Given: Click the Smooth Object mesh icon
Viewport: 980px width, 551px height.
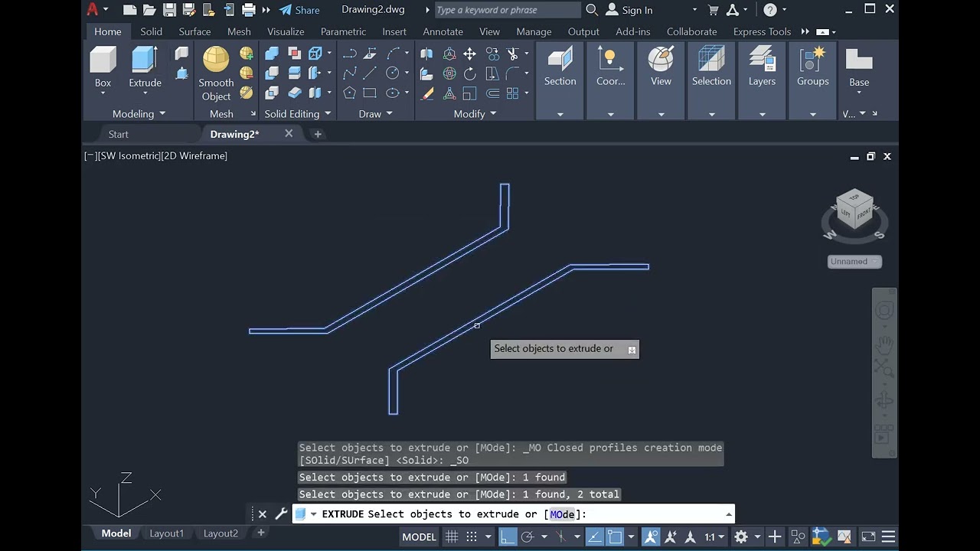Looking at the screenshot, I should click(x=216, y=61).
